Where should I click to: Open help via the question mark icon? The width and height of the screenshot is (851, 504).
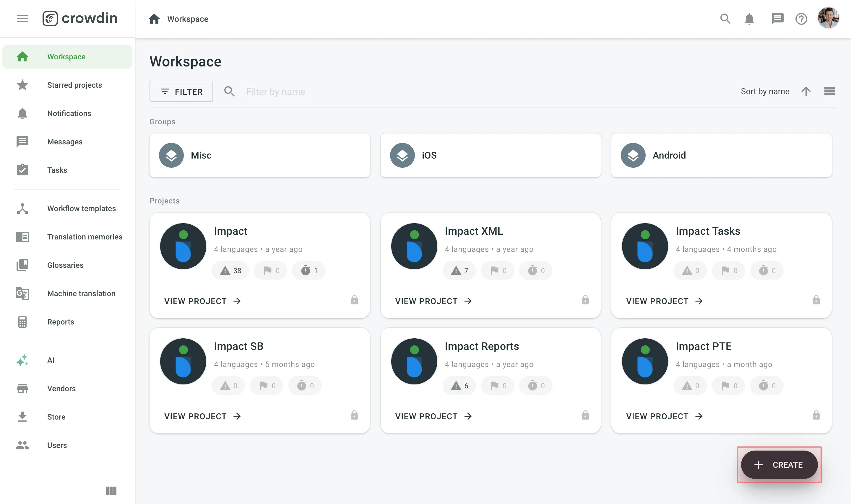pyautogui.click(x=801, y=19)
